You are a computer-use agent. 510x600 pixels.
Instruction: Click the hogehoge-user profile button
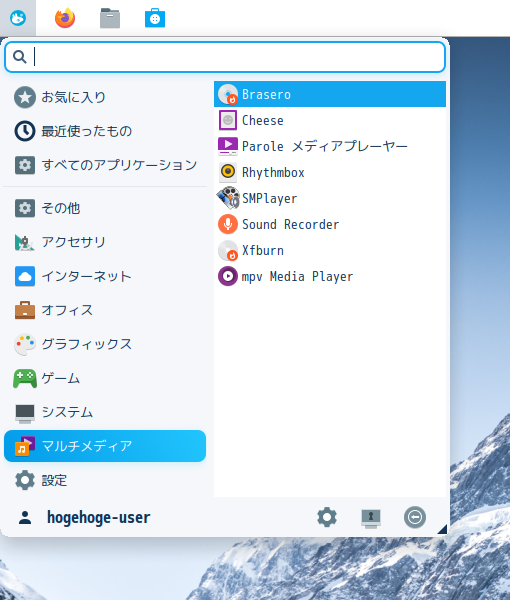click(x=84, y=518)
